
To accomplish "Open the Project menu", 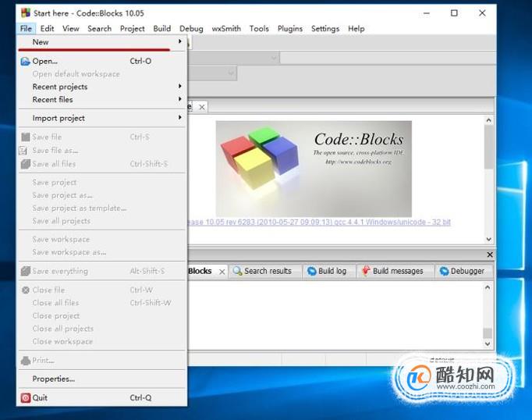I will [133, 29].
